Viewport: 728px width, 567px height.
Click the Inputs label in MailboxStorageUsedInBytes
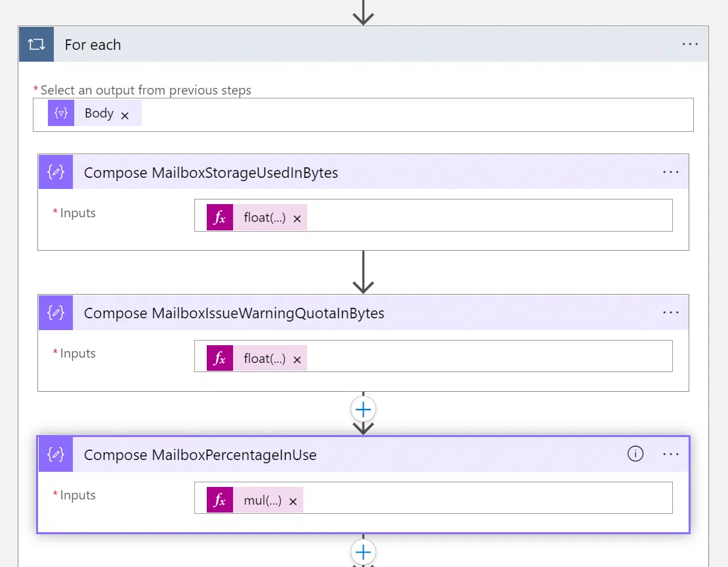[77, 213]
